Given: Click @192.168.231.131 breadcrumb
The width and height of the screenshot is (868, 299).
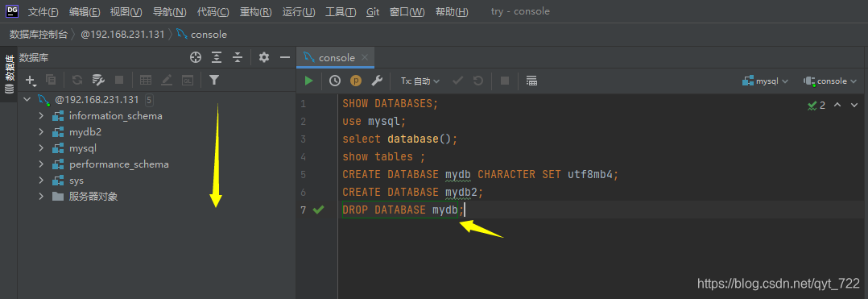Looking at the screenshot, I should 123,35.
